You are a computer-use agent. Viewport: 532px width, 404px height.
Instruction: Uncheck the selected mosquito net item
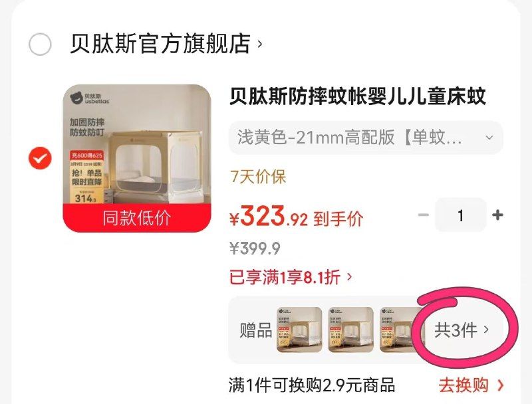coord(40,158)
